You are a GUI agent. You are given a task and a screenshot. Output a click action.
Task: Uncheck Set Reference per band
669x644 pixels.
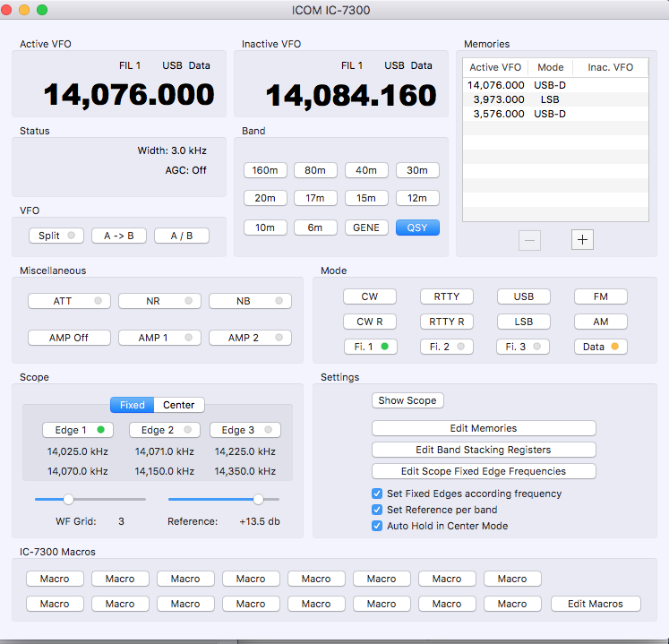[377, 510]
